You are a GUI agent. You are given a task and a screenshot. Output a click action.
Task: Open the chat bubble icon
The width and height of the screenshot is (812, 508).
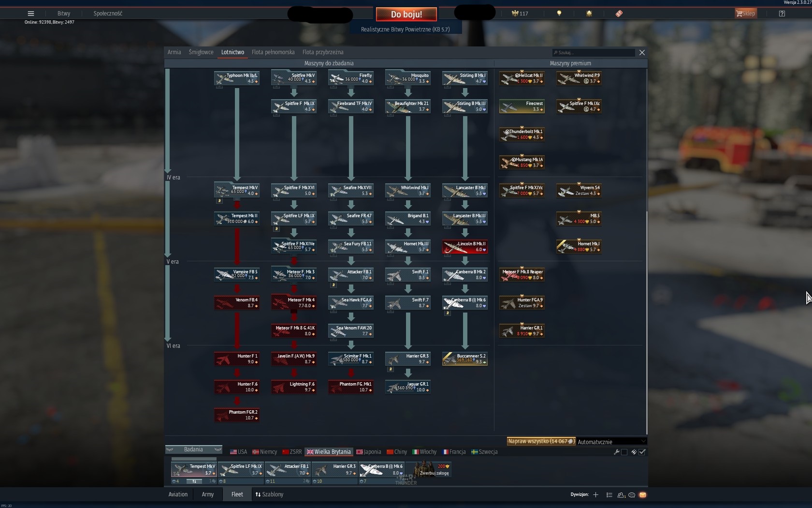[x=632, y=494]
